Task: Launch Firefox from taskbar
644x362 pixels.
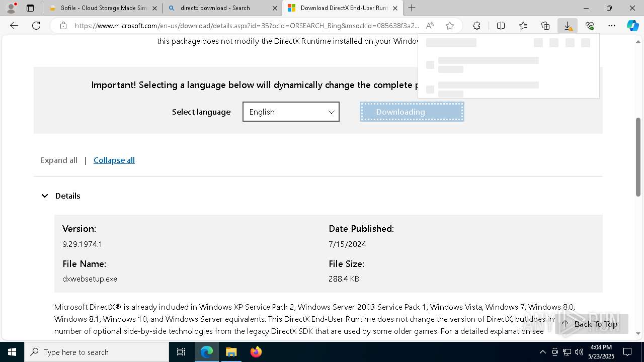Action: click(256, 352)
